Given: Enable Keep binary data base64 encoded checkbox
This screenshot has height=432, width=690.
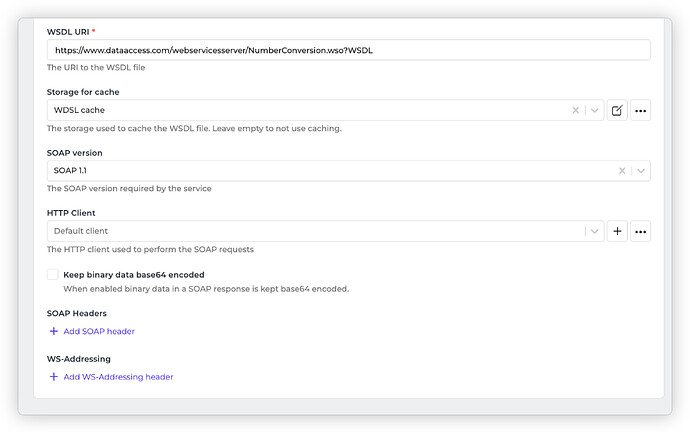Looking at the screenshot, I should tap(53, 275).
